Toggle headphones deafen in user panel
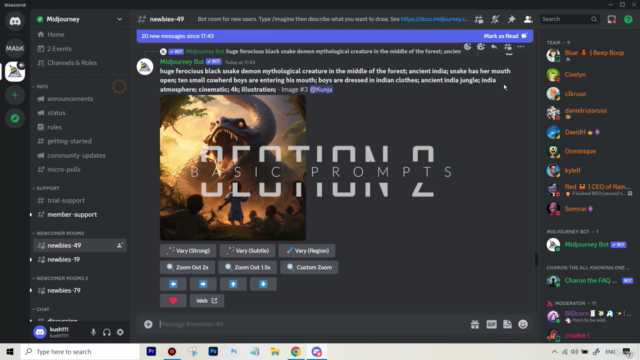The height and width of the screenshot is (360, 640). (x=107, y=332)
